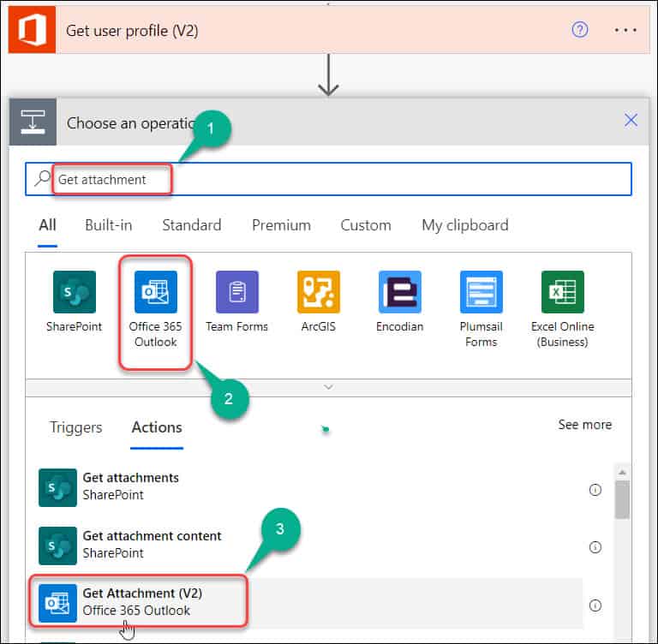Close the Choose an operation panel
The image size is (658, 644).
(x=631, y=121)
